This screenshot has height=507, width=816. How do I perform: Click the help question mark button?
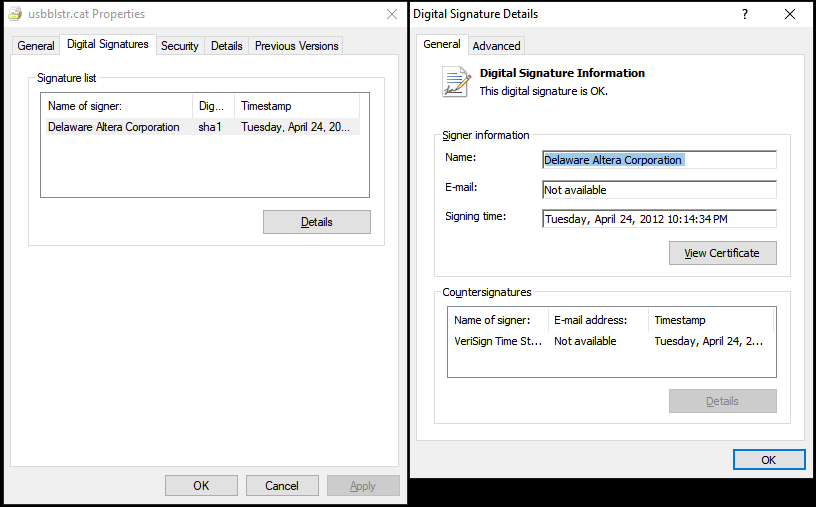tap(745, 14)
